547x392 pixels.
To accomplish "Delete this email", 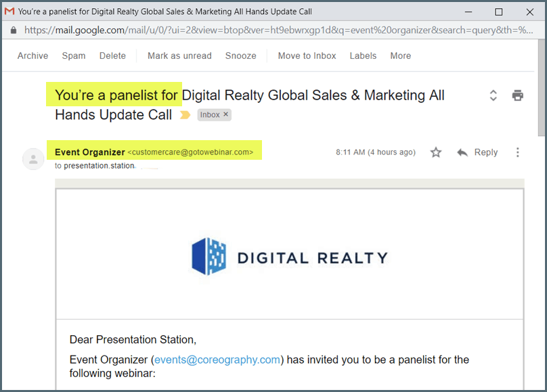I will point(112,56).
